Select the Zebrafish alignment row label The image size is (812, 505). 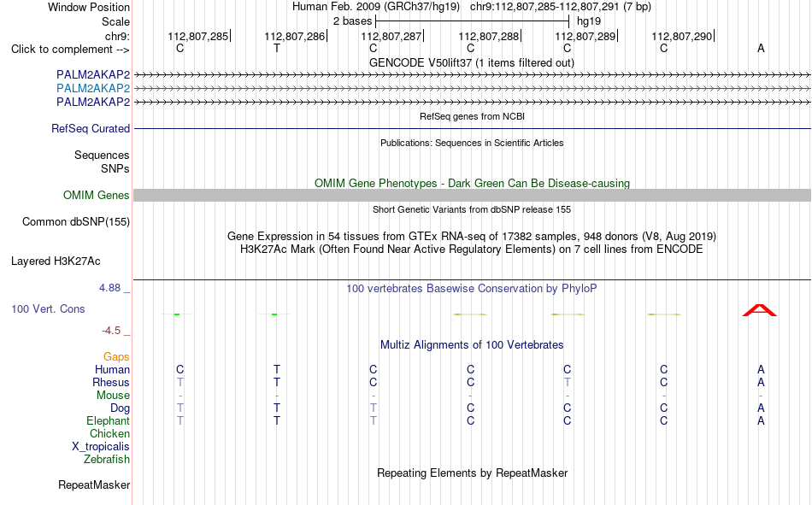point(107,459)
